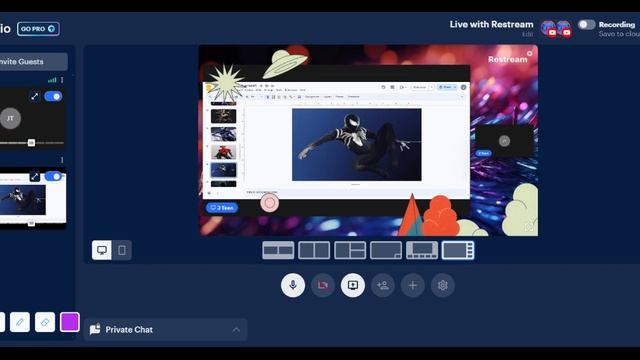Toggle Recording save to cloud switch

[587, 24]
